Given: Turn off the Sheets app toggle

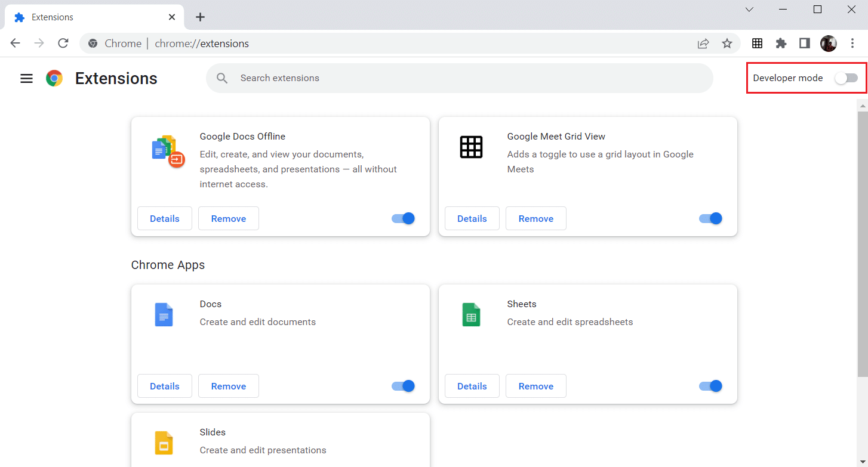Looking at the screenshot, I should (710, 386).
